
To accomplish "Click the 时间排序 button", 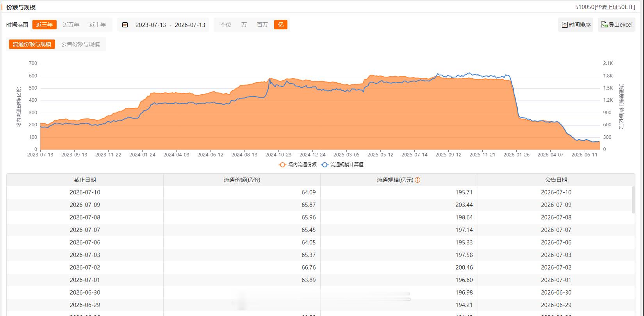I will (x=576, y=25).
